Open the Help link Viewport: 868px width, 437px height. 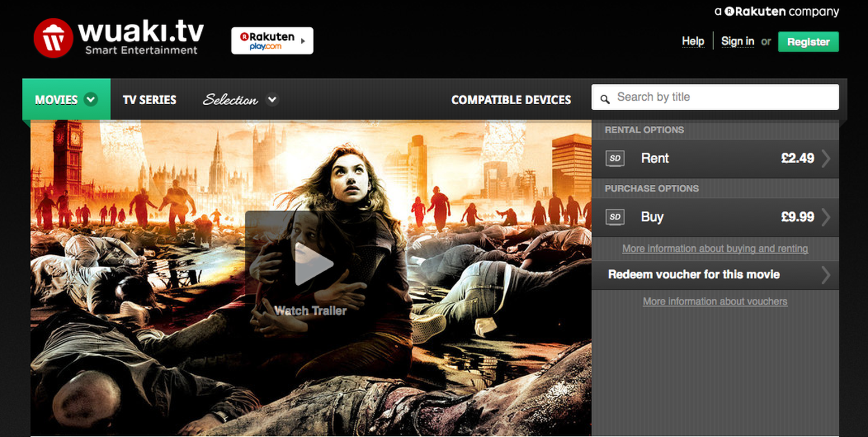tap(693, 41)
